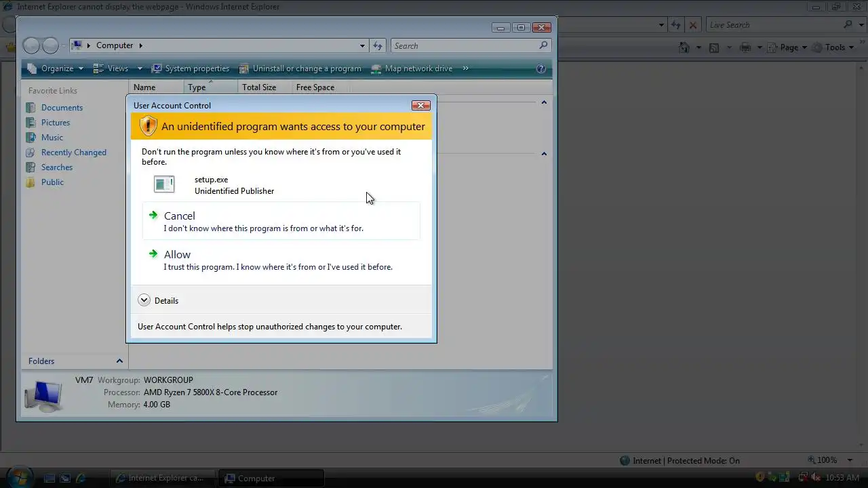Switch to Computer taskbar button
This screenshot has height=488, width=868.
pos(273,478)
